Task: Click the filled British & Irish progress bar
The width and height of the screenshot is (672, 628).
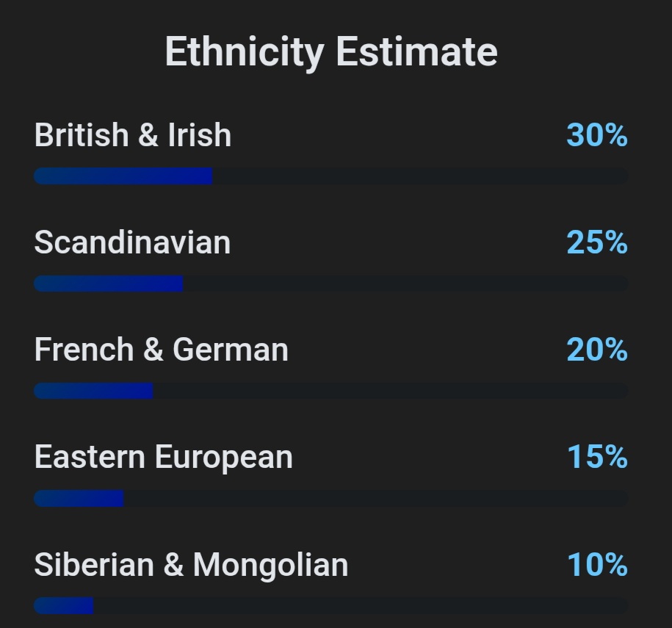Action: (123, 176)
